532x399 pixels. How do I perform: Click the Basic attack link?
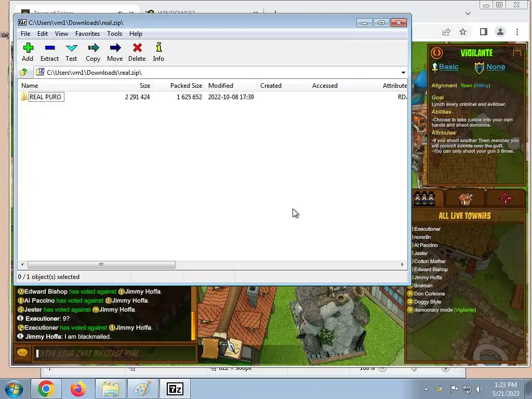[x=448, y=67]
